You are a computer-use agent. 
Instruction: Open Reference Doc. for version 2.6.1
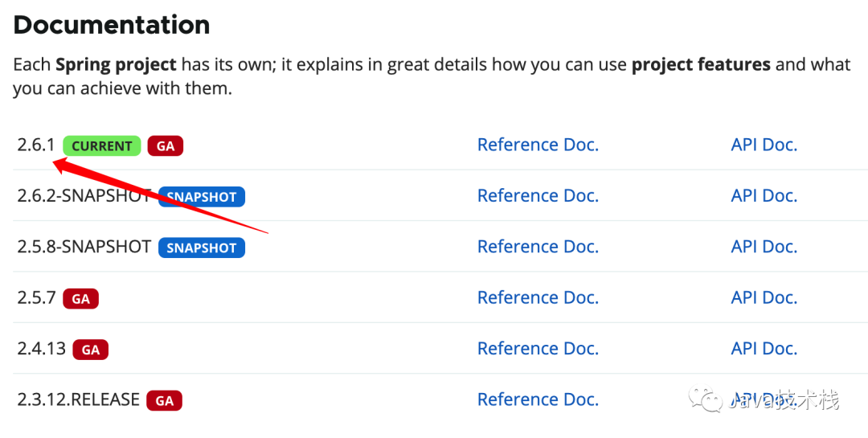[538, 145]
